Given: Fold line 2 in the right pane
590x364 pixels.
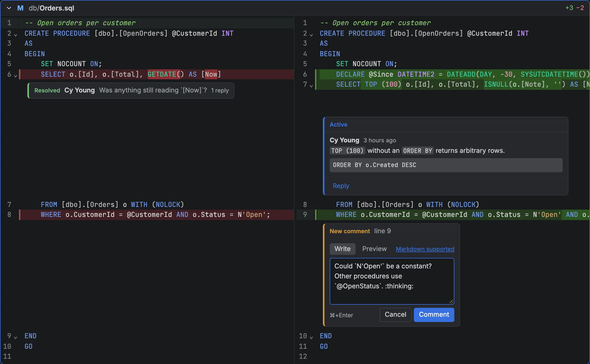Looking at the screenshot, I should (x=311, y=35).
